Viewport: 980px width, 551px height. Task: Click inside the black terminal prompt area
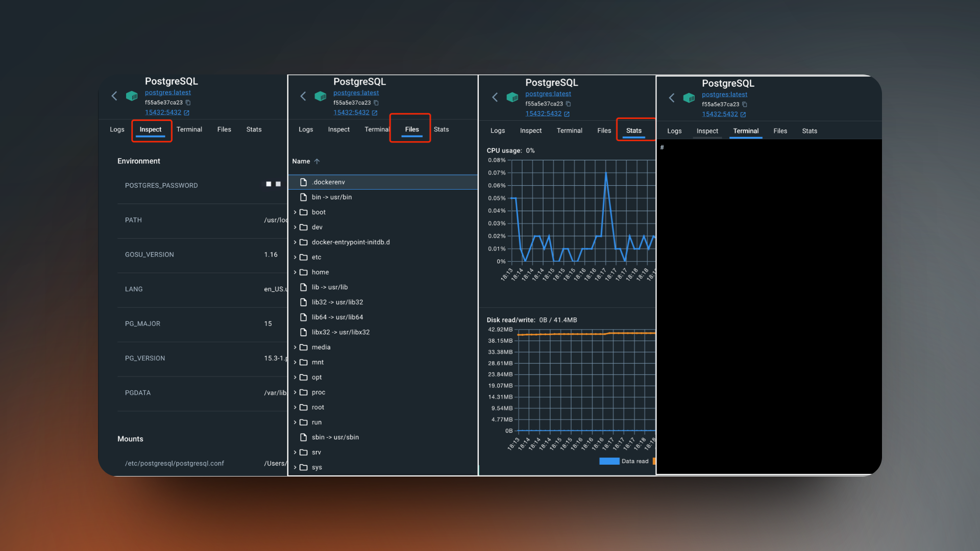tap(768, 306)
